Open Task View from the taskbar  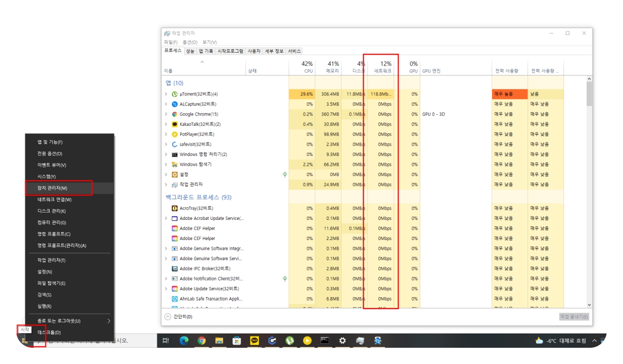(x=166, y=340)
